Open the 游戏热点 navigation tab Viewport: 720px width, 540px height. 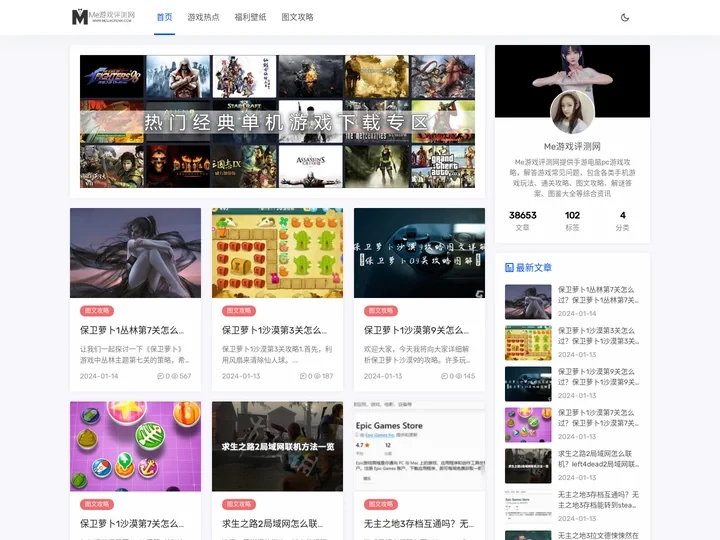pos(203,17)
